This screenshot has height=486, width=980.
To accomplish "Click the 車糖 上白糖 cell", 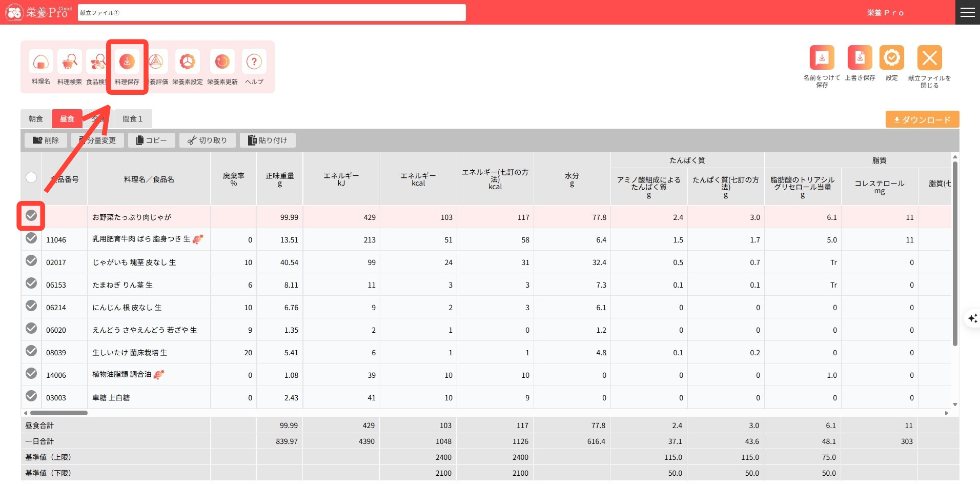I will 149,398.
